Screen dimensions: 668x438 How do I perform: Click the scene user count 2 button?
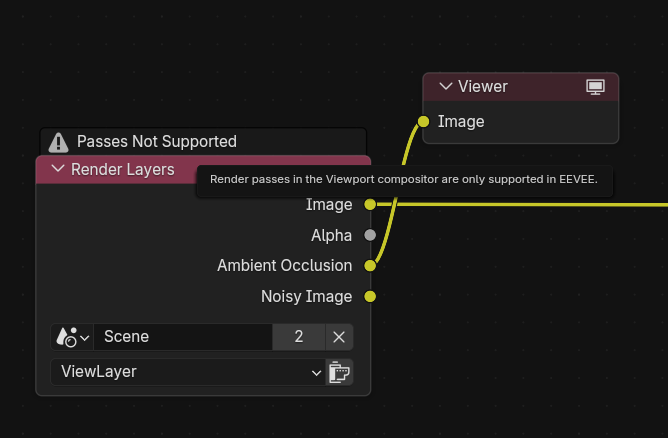(x=299, y=337)
